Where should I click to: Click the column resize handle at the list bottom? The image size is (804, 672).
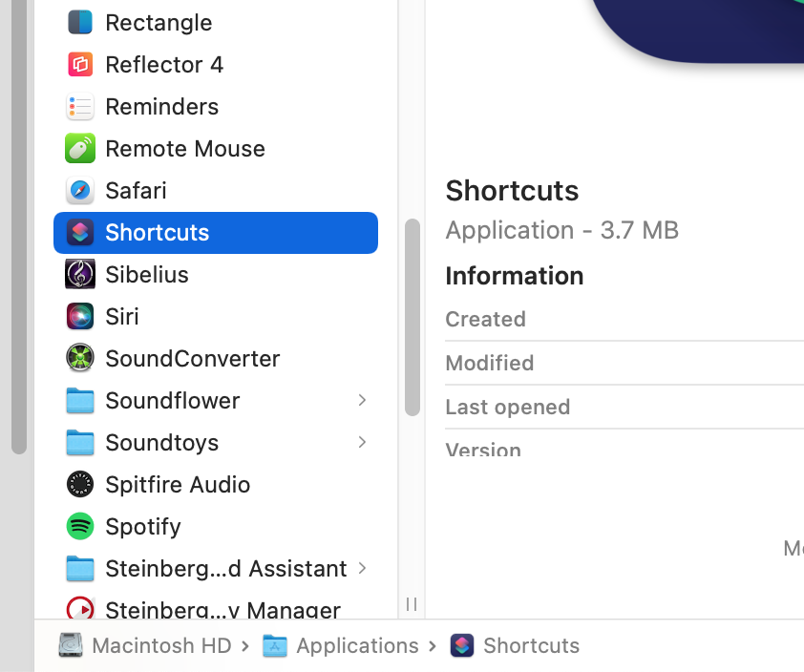click(x=412, y=604)
